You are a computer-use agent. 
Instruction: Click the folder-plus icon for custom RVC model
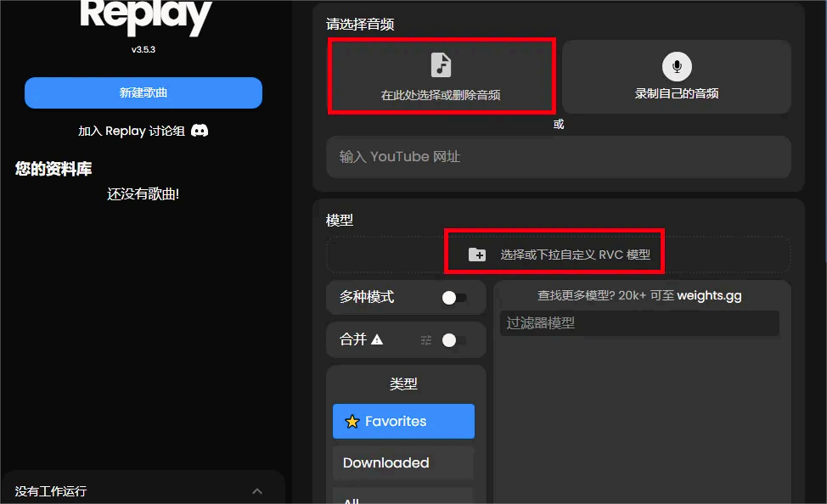pyautogui.click(x=477, y=255)
